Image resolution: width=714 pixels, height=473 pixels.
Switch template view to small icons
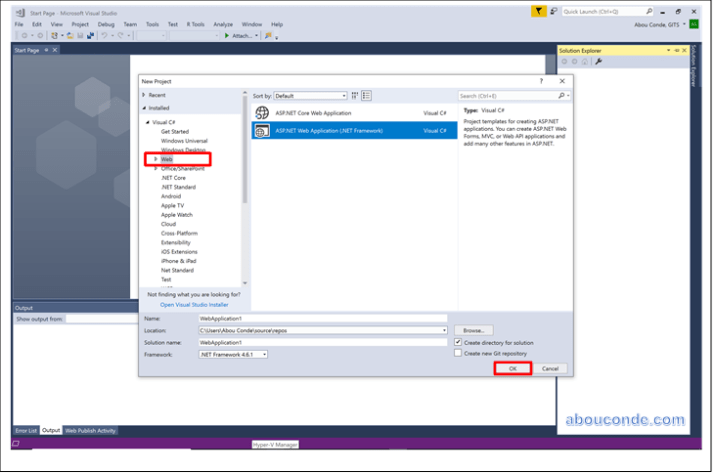click(355, 96)
